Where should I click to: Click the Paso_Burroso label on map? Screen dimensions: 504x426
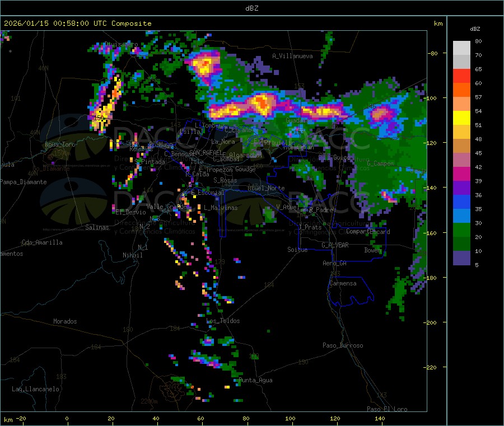(343, 345)
